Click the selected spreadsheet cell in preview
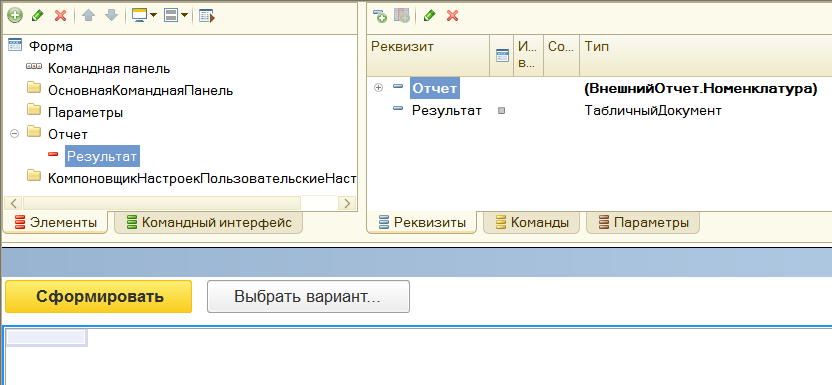 tap(46, 338)
